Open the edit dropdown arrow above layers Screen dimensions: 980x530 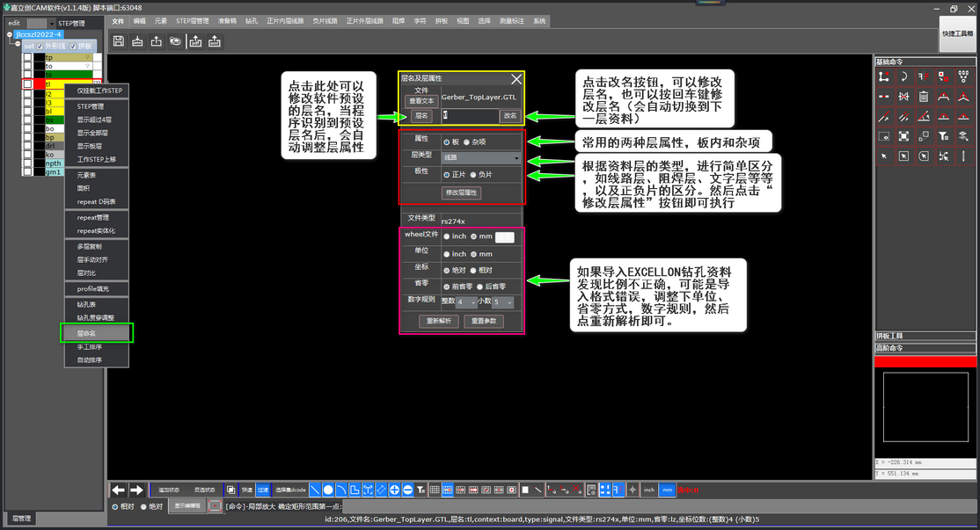[x=52, y=24]
